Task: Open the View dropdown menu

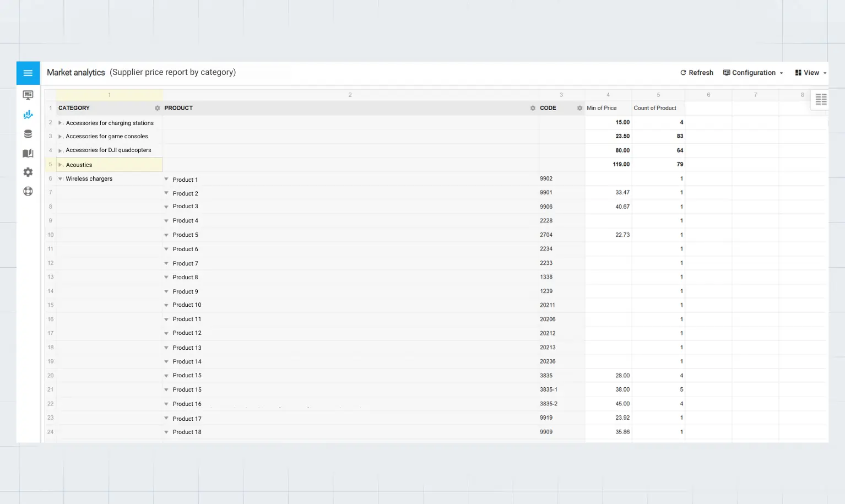Action: pos(810,73)
